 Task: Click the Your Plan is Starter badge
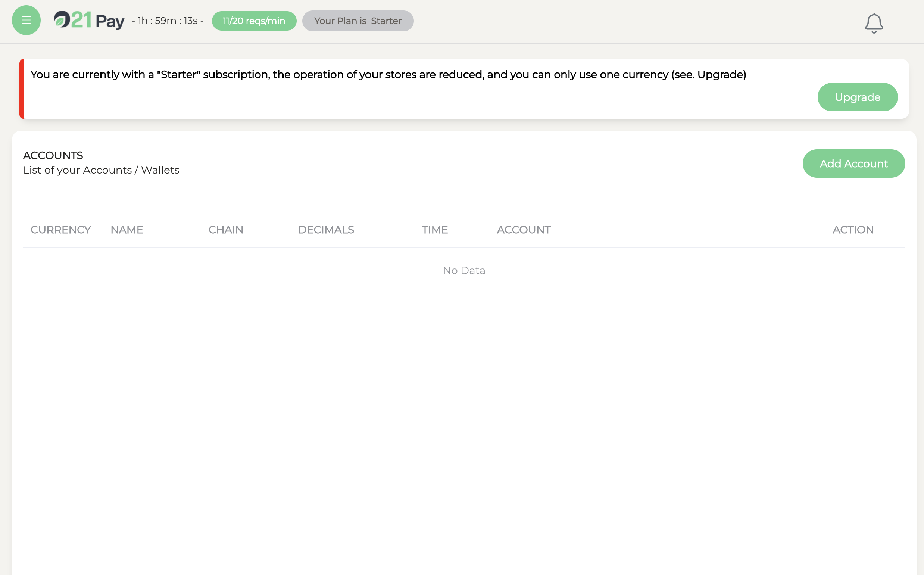pyautogui.click(x=357, y=21)
